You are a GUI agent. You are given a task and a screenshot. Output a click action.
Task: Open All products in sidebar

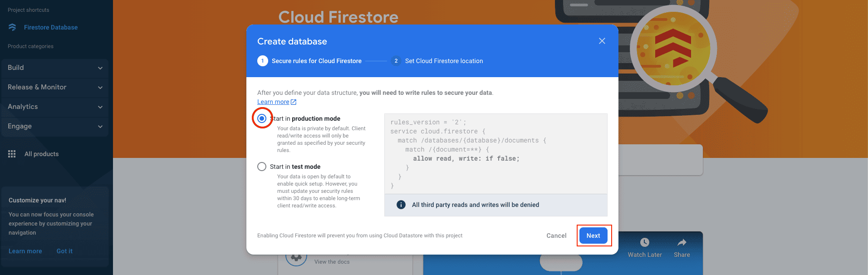point(41,154)
